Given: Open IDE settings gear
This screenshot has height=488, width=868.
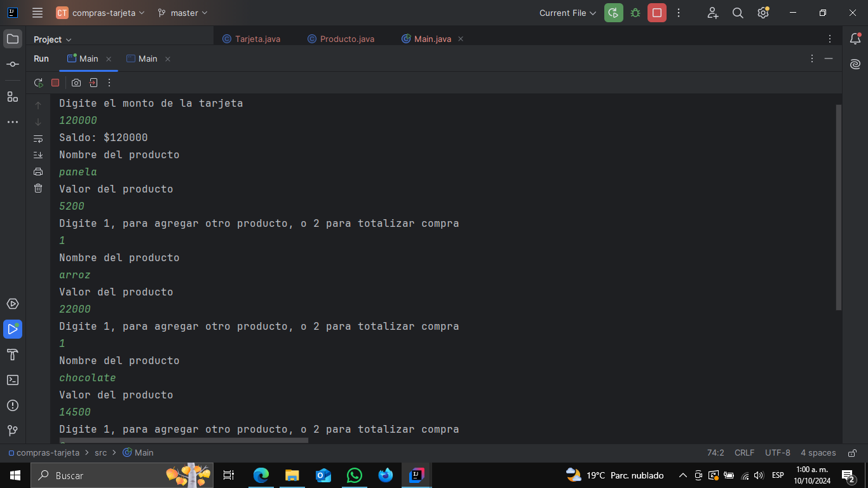Looking at the screenshot, I should tap(763, 13).
